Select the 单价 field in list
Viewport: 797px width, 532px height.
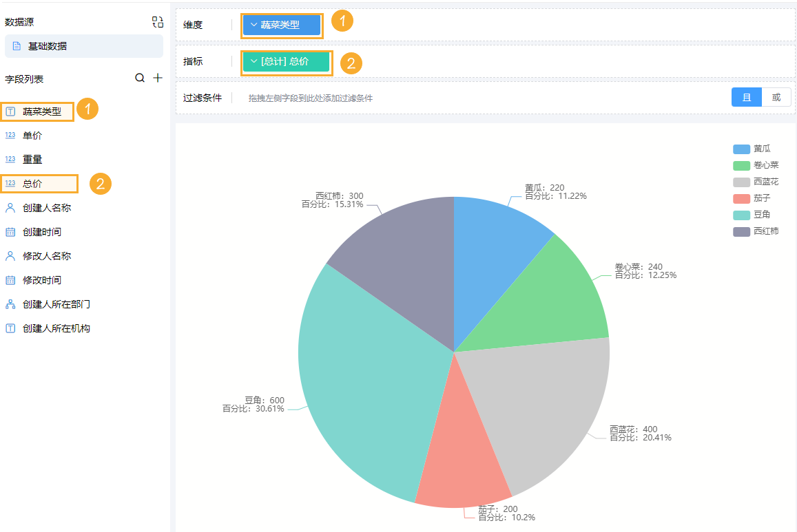coord(32,136)
